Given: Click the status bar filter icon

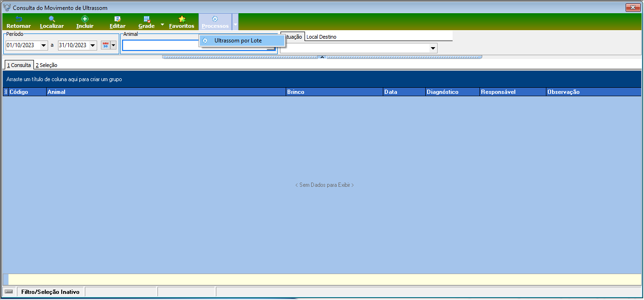Looking at the screenshot, I should [9, 292].
